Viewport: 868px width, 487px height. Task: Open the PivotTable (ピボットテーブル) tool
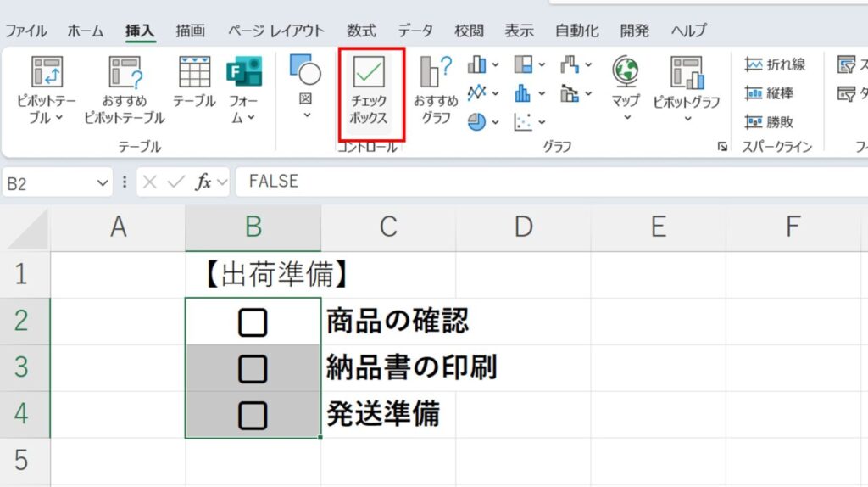47,90
